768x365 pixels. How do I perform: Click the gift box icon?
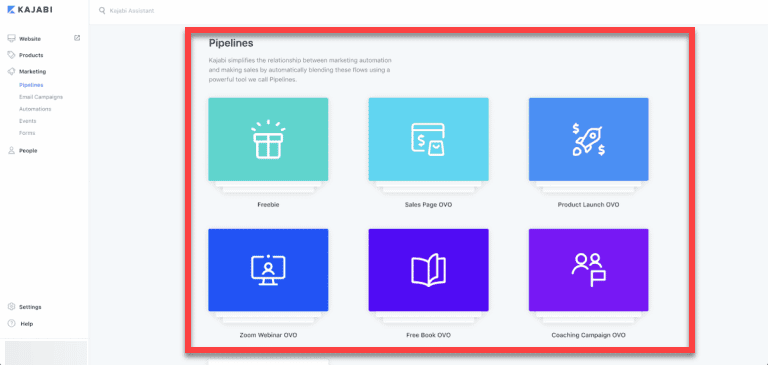click(x=268, y=140)
